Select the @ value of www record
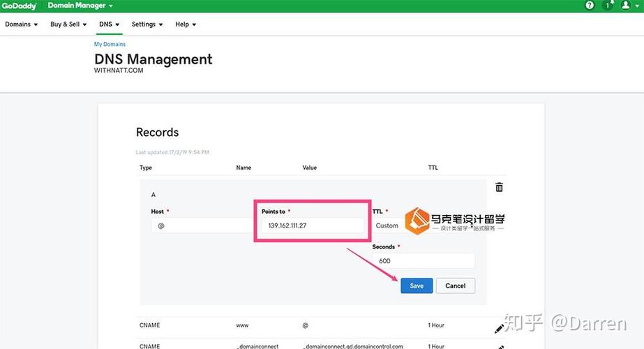The width and height of the screenshot is (644, 349). pos(305,325)
